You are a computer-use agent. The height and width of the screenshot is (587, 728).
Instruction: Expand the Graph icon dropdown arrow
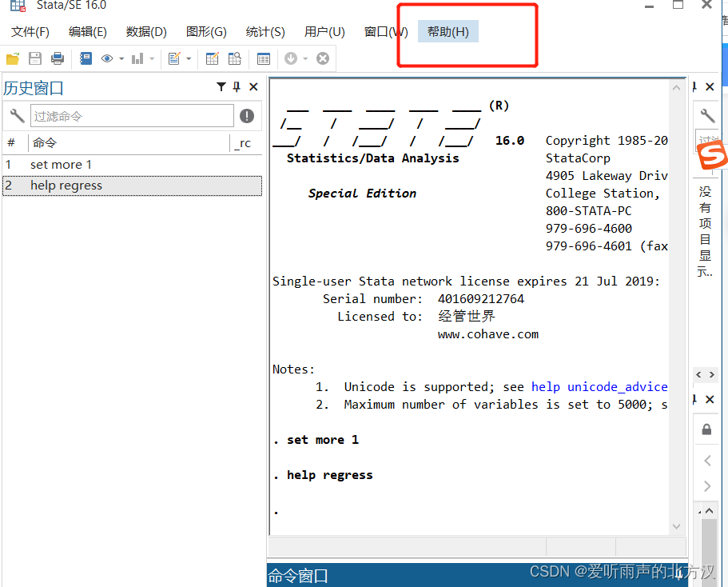[152, 58]
